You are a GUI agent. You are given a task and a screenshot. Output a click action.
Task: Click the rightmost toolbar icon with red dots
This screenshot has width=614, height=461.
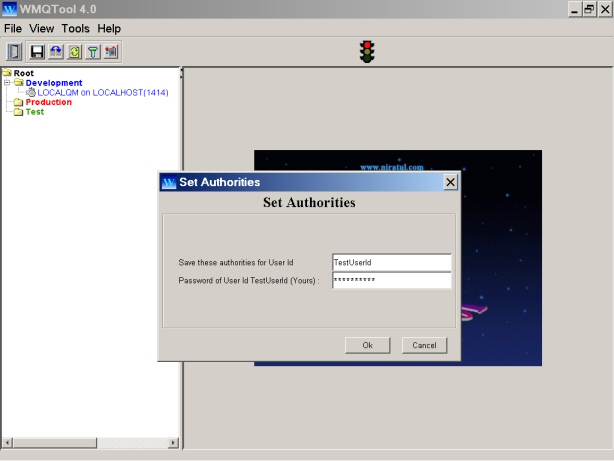[x=111, y=52]
